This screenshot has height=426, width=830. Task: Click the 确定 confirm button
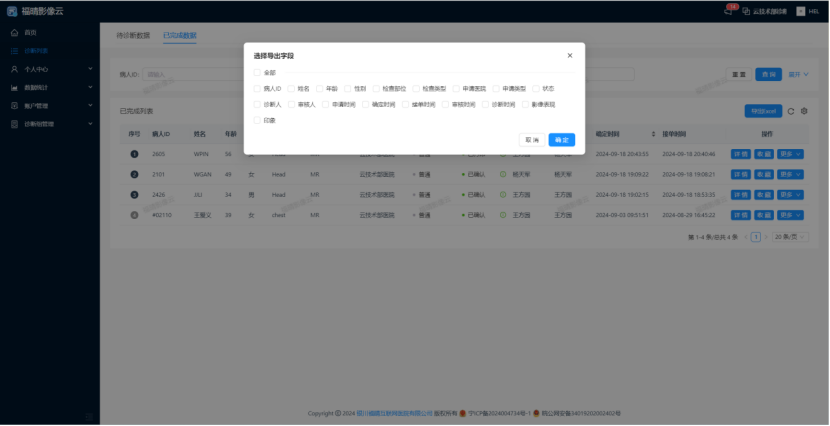click(x=561, y=140)
